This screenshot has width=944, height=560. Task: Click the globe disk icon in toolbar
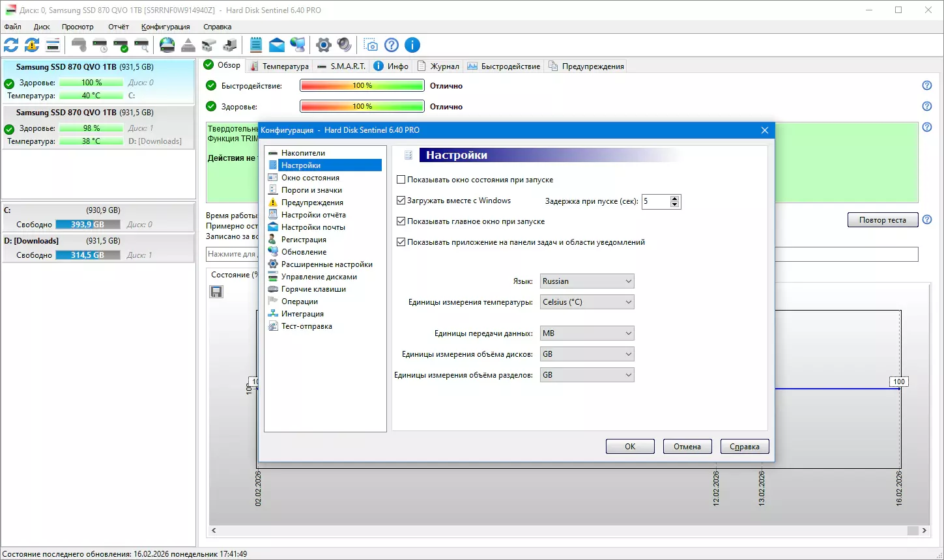167,45
